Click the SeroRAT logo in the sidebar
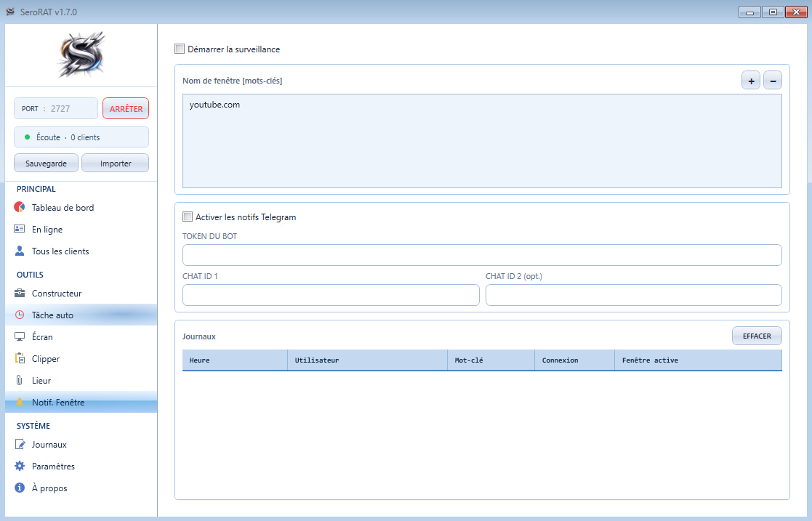The height and width of the screenshot is (521, 812). click(x=81, y=55)
